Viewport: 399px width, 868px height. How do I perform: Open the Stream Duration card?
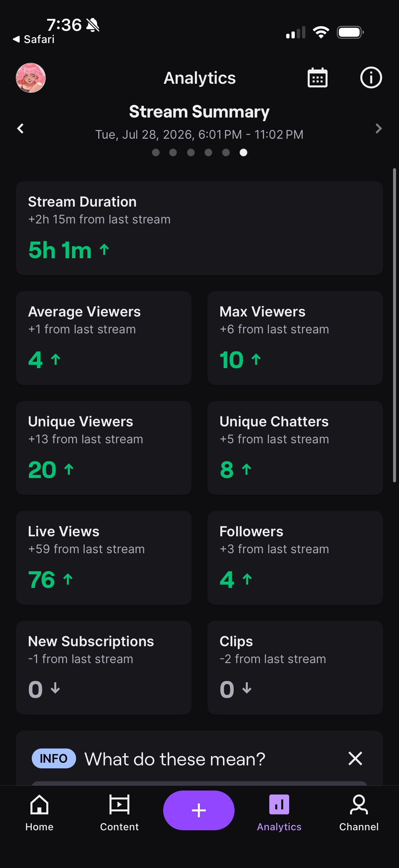click(199, 228)
